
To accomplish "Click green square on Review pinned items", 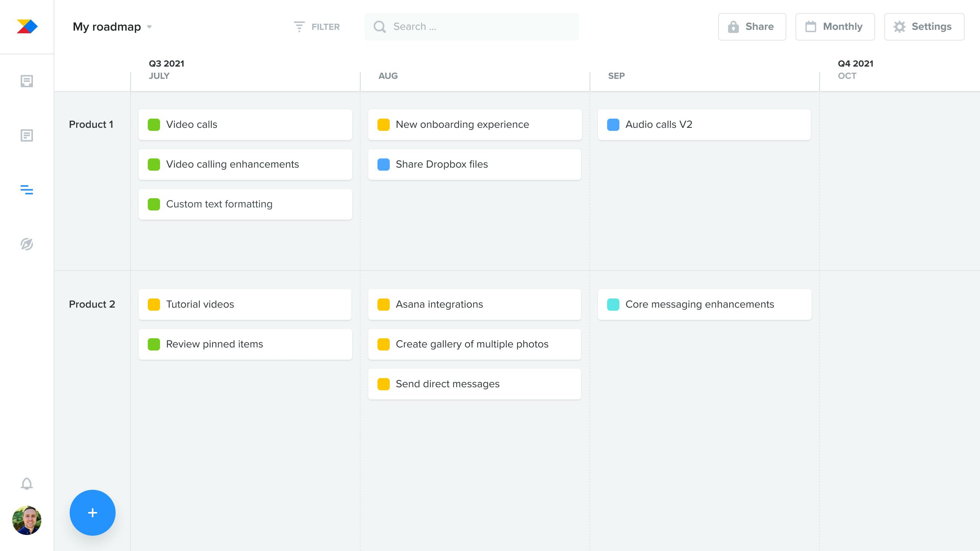I will 154,344.
